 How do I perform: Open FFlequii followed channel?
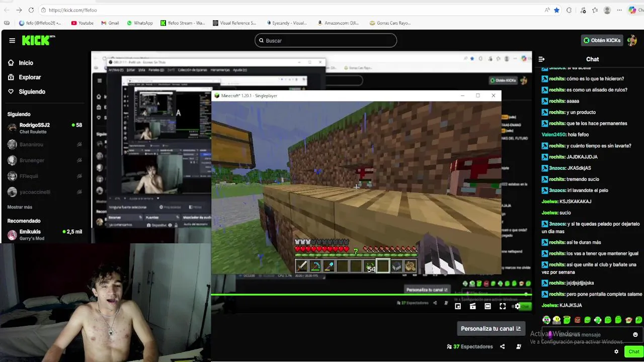click(x=45, y=176)
